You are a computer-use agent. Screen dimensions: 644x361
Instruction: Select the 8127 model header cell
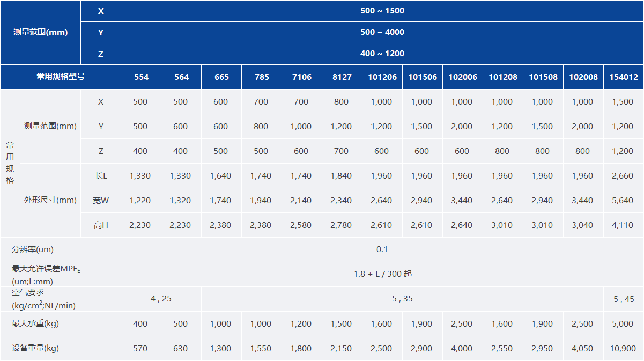pyautogui.click(x=342, y=77)
